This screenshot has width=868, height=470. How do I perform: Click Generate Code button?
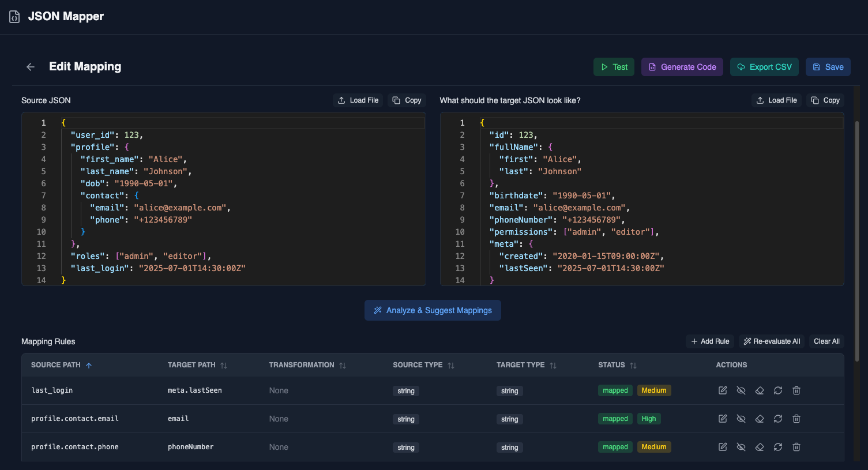[682, 67]
